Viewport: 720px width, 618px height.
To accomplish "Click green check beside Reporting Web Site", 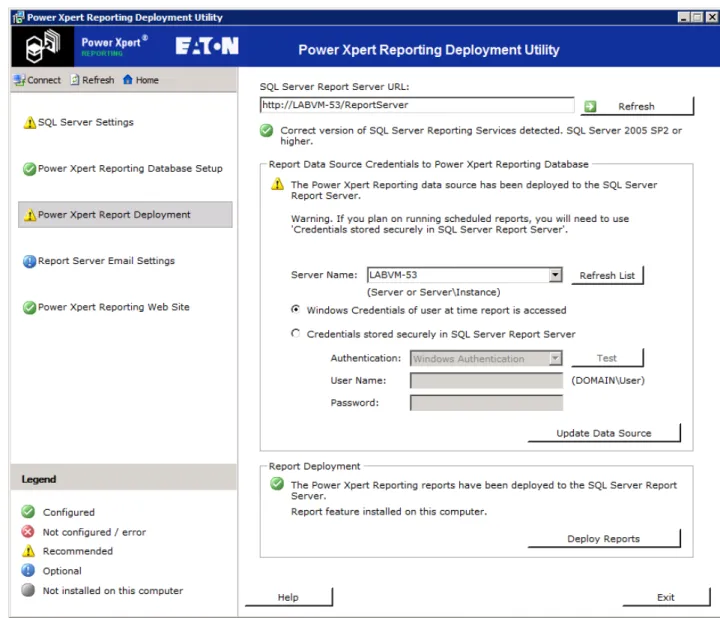I will click(x=29, y=307).
